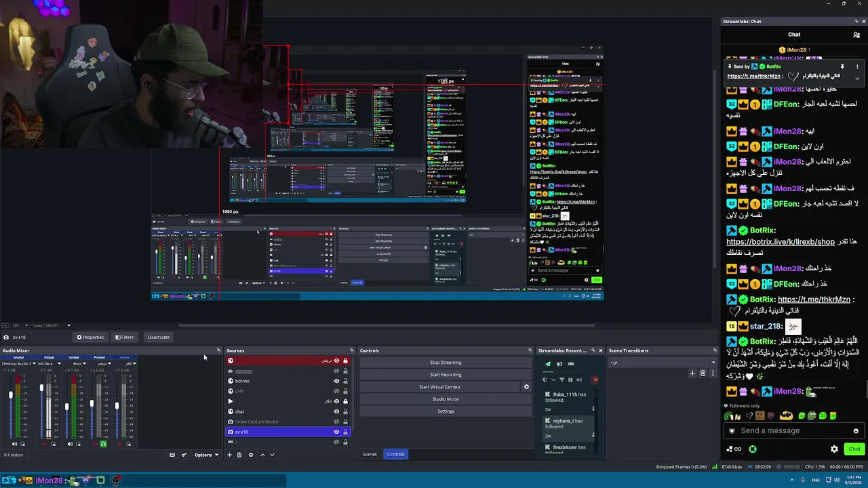The image size is (868, 488).
Task: Toggle lock on Video Capture Device source
Action: tap(345, 422)
